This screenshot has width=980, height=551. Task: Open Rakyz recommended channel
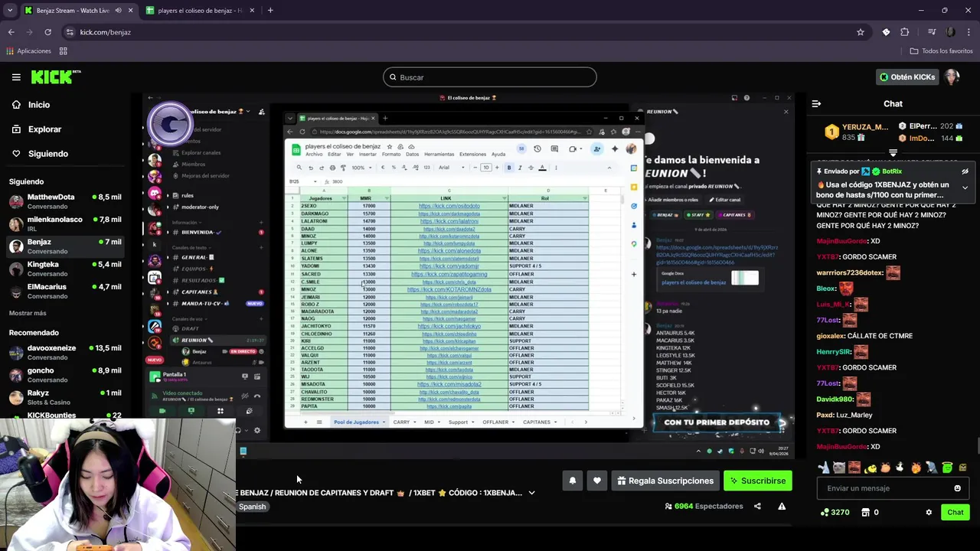coord(66,397)
